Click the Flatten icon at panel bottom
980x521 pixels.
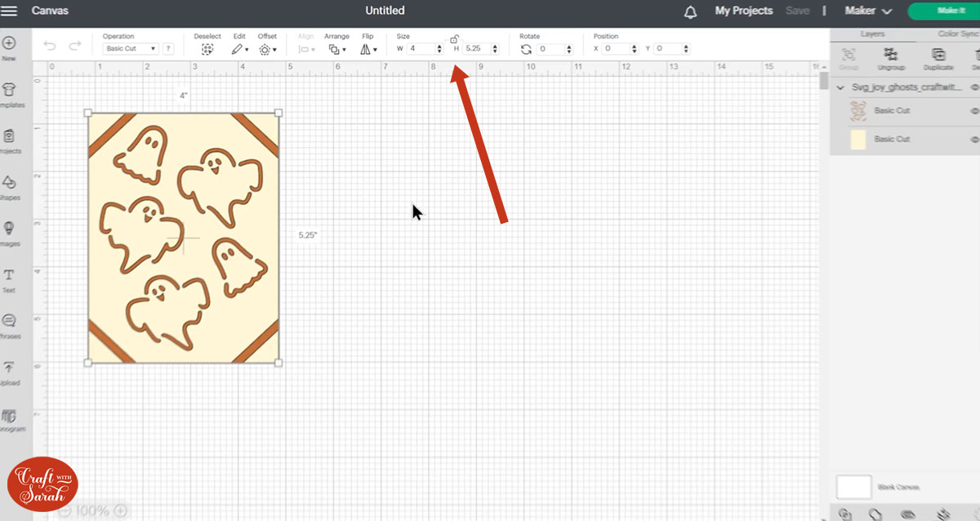click(x=942, y=514)
